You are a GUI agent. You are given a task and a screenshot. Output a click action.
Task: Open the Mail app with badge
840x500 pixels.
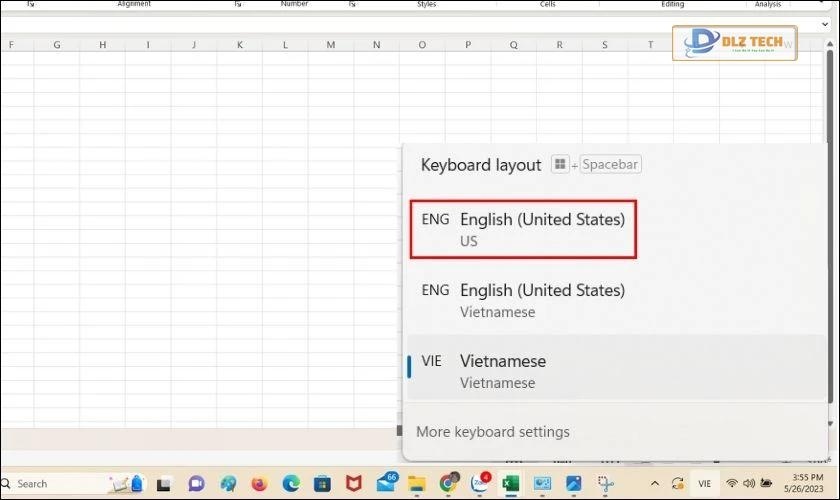387,484
